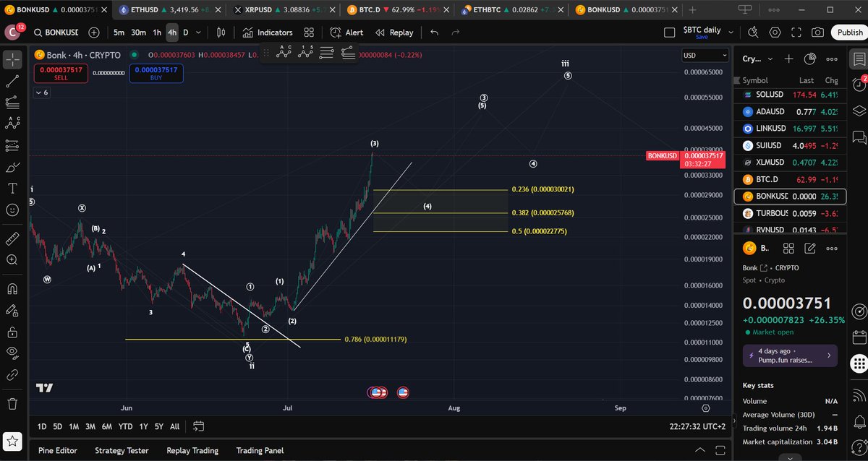Open the Fibonacci retracement tools
Image resolution: width=868 pixels, height=461 pixels.
pyautogui.click(x=12, y=103)
